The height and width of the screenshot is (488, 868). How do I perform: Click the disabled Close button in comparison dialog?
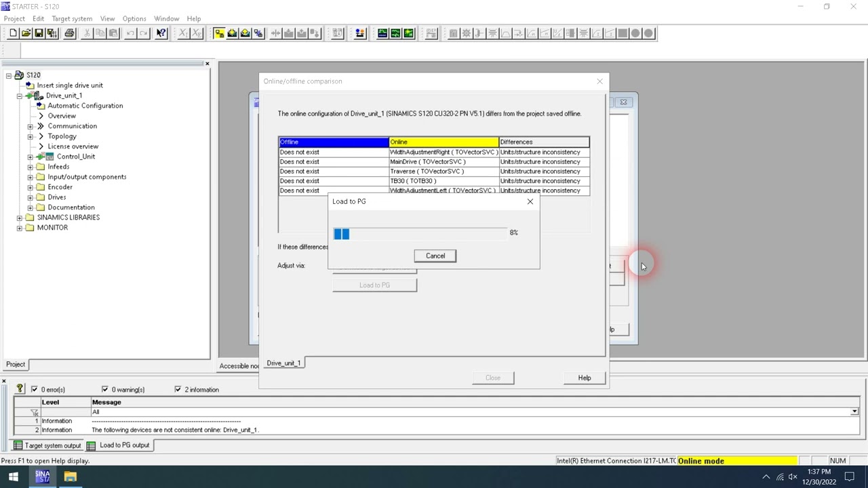point(493,378)
